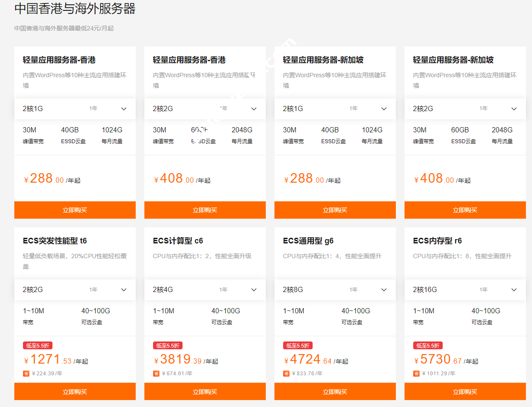Click the 低至5.5折 badge on ECS突发性能型 t6
532x407 pixels.
pos(37,345)
